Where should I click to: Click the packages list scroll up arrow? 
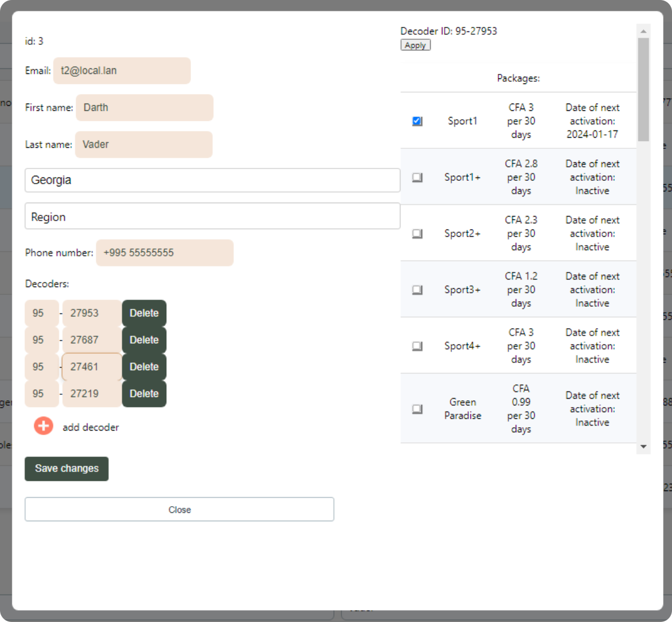(x=643, y=31)
